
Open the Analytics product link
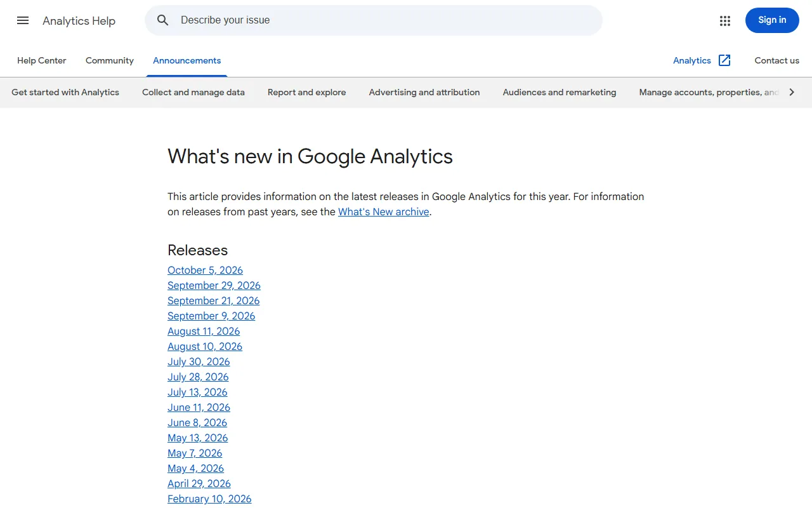click(692, 60)
